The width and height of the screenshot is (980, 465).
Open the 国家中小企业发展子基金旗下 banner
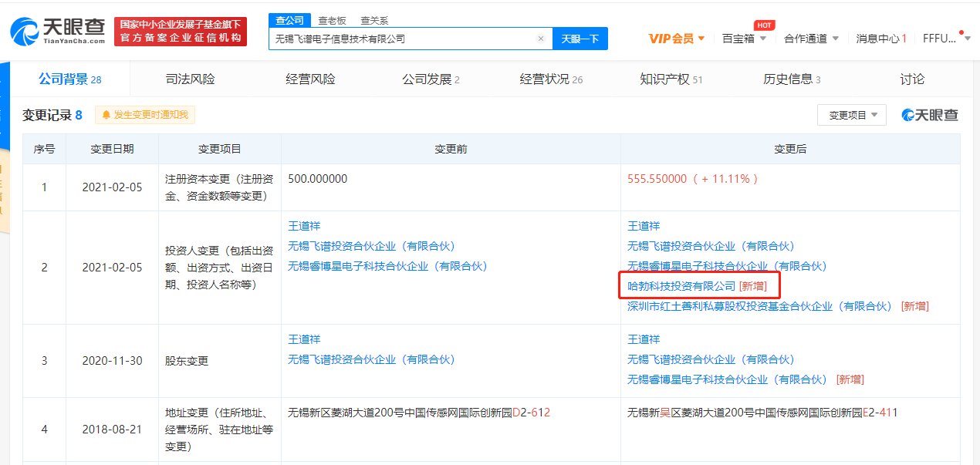click(181, 31)
